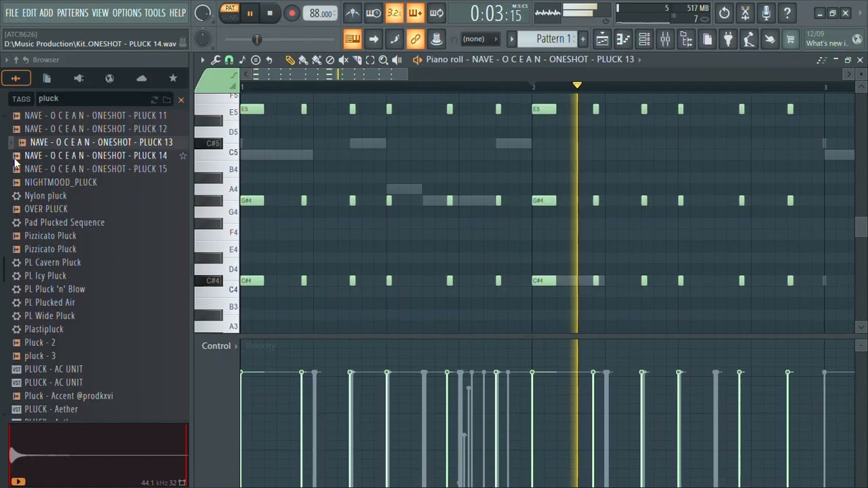Viewport: 868px width, 488px height.
Task: Switch to the browser All waveform tab
Action: pos(15,79)
